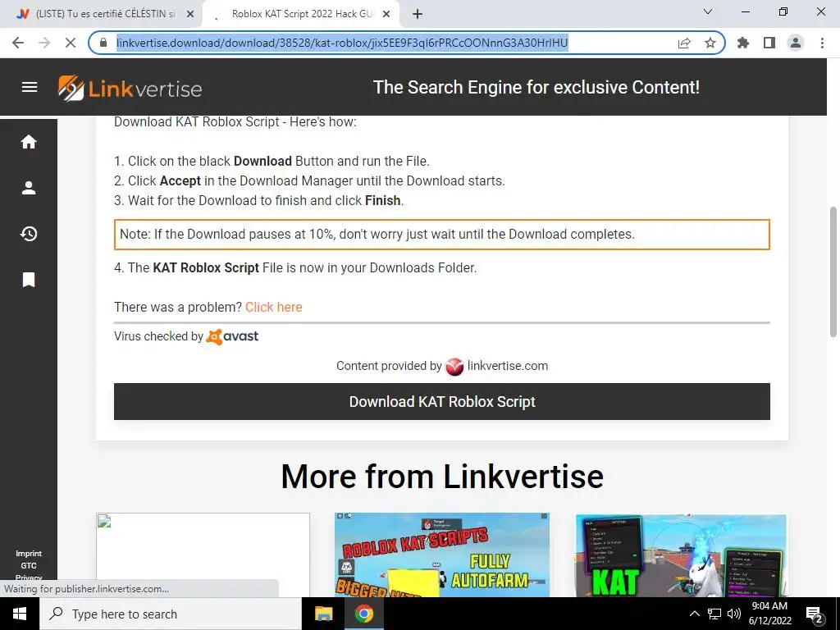Open the notification center icon

pos(815,614)
